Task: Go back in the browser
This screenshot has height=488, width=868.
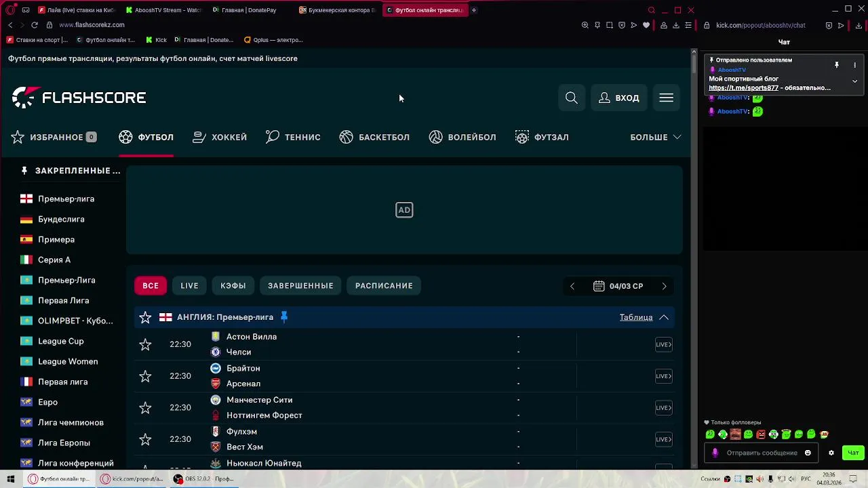Action: coord(9,25)
